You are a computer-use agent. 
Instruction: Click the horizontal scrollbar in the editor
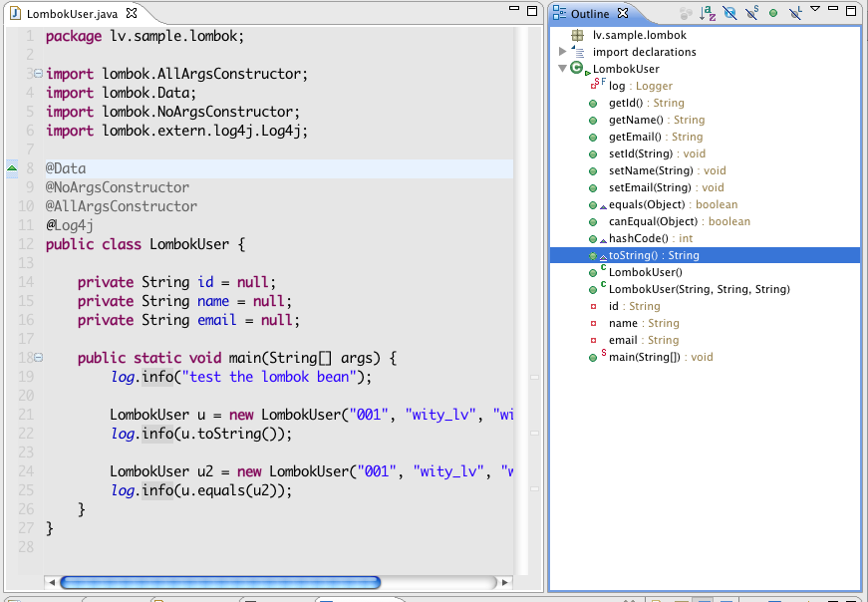tap(219, 582)
